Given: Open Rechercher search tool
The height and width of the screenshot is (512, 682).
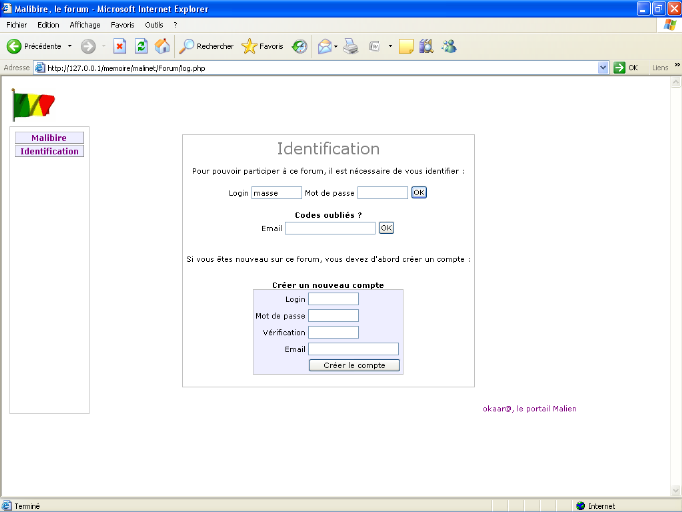Looking at the screenshot, I should tap(206, 46).
